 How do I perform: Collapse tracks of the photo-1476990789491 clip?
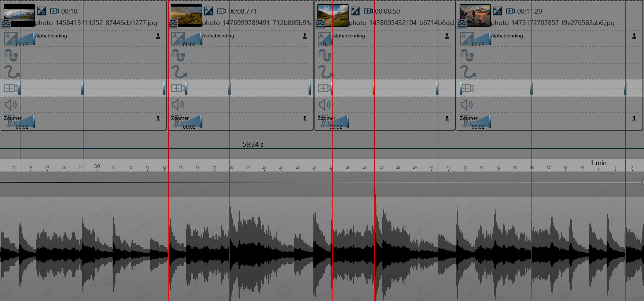(173, 24)
